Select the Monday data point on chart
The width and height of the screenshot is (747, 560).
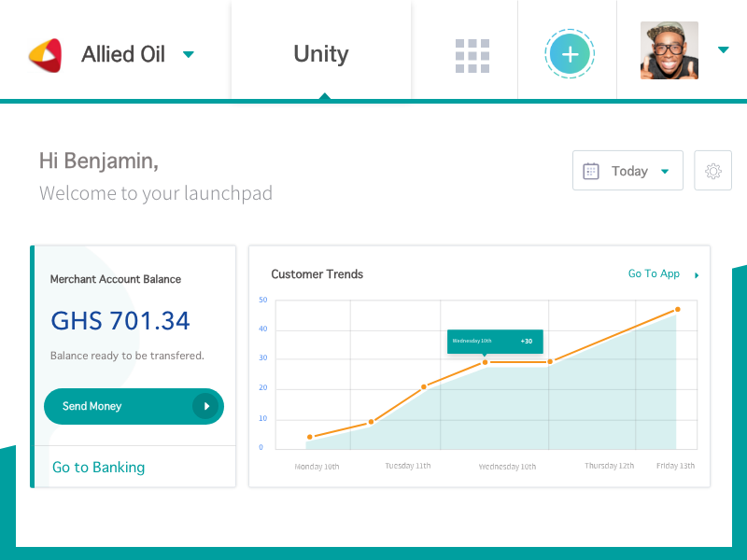(310, 437)
